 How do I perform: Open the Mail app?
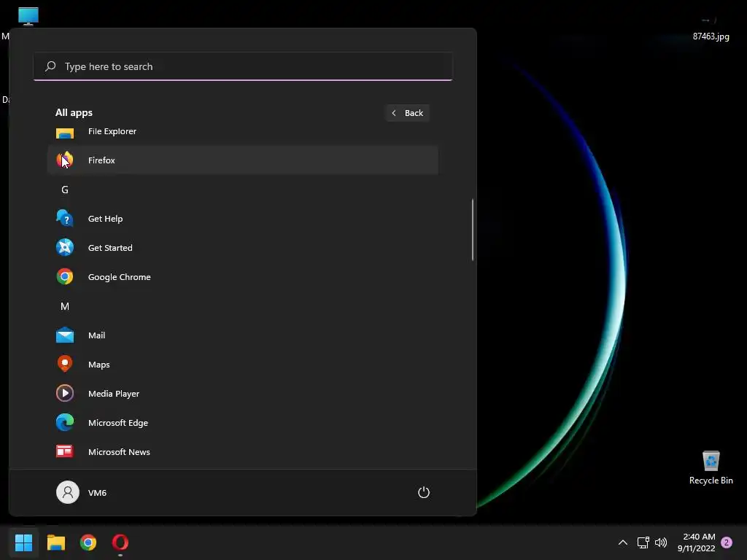click(x=242, y=335)
